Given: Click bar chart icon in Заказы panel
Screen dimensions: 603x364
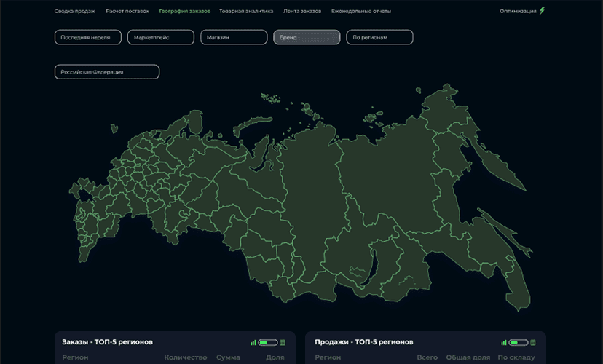Looking at the screenshot, I should tap(253, 342).
